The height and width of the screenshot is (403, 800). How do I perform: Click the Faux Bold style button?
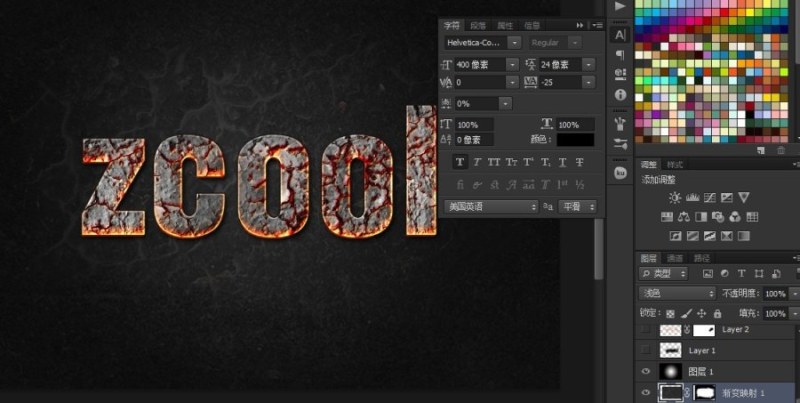tap(460, 162)
